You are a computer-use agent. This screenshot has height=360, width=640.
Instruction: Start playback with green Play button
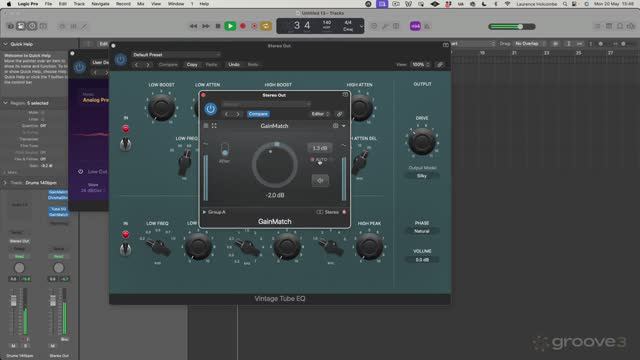pos(230,26)
